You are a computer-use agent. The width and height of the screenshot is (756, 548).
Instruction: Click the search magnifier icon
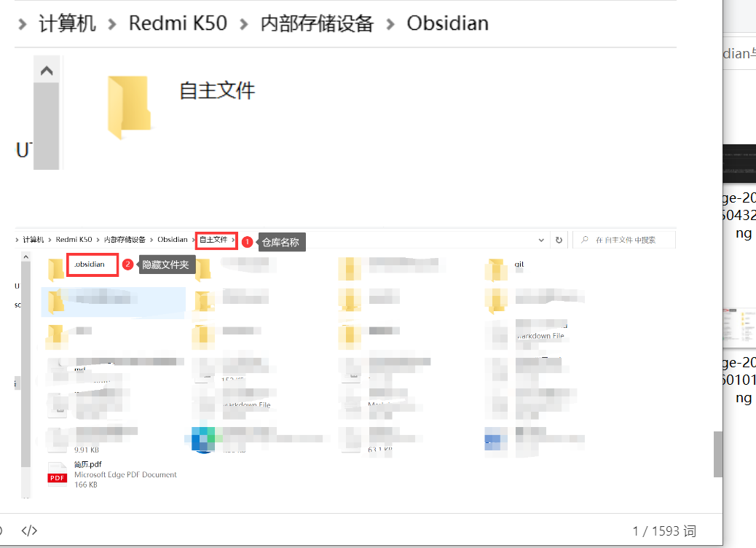click(586, 239)
